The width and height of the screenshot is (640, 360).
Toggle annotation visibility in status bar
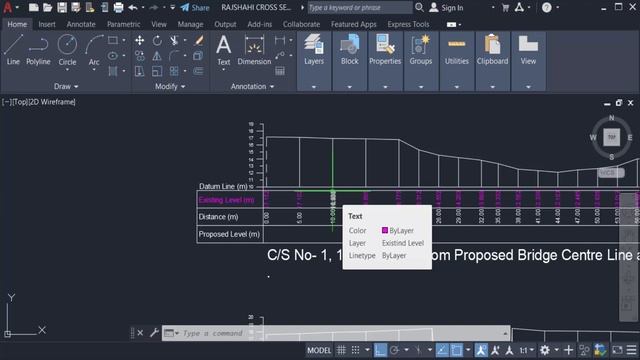[481, 350]
